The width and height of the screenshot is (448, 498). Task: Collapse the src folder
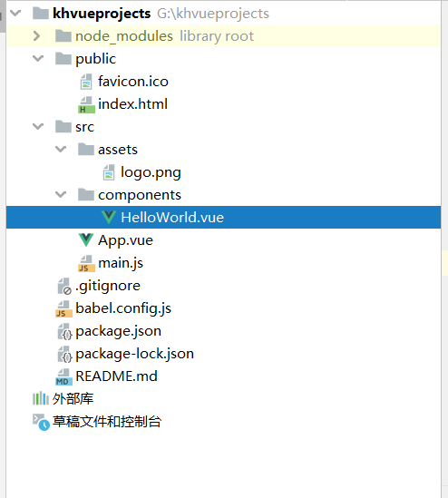pos(38,126)
